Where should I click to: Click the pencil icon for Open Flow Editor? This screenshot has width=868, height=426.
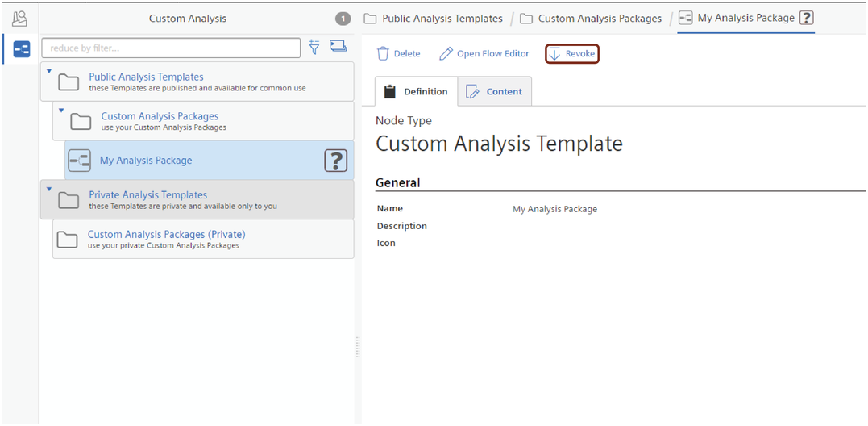tap(446, 54)
